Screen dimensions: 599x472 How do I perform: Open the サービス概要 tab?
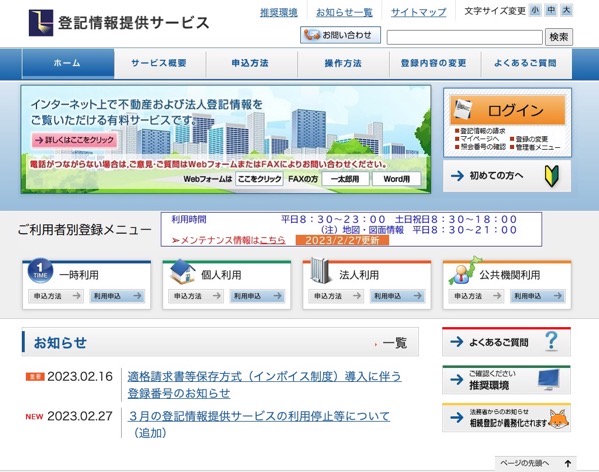point(160,63)
